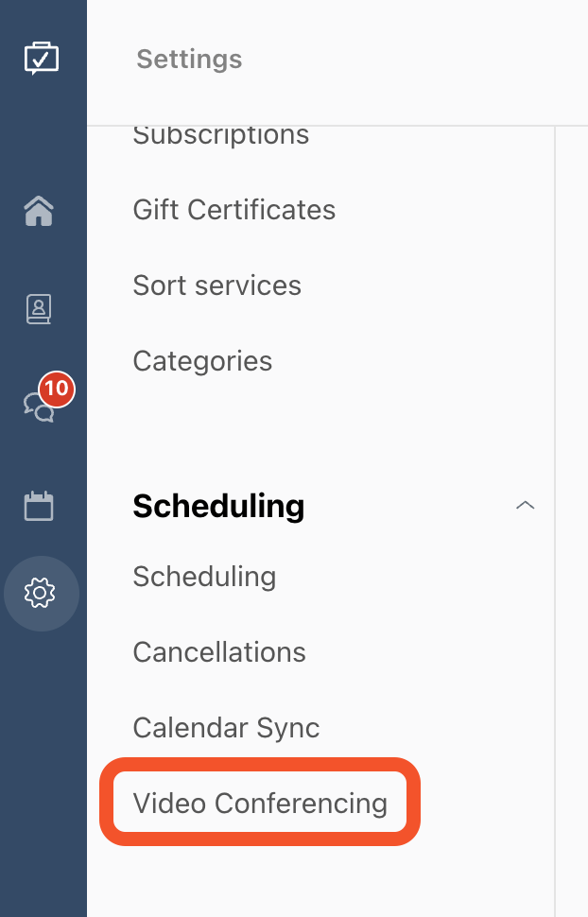Select the settings gear icon

point(40,593)
